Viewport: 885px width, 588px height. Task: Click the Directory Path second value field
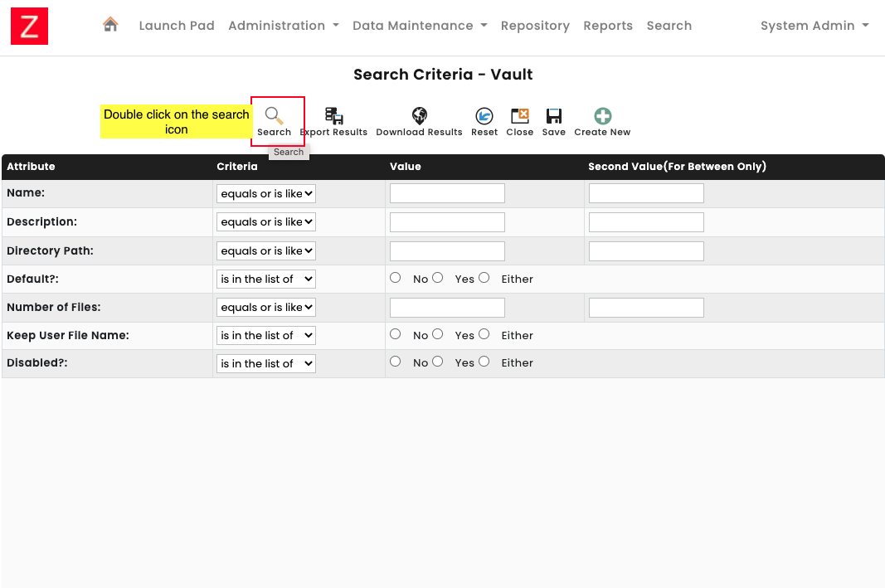click(646, 251)
